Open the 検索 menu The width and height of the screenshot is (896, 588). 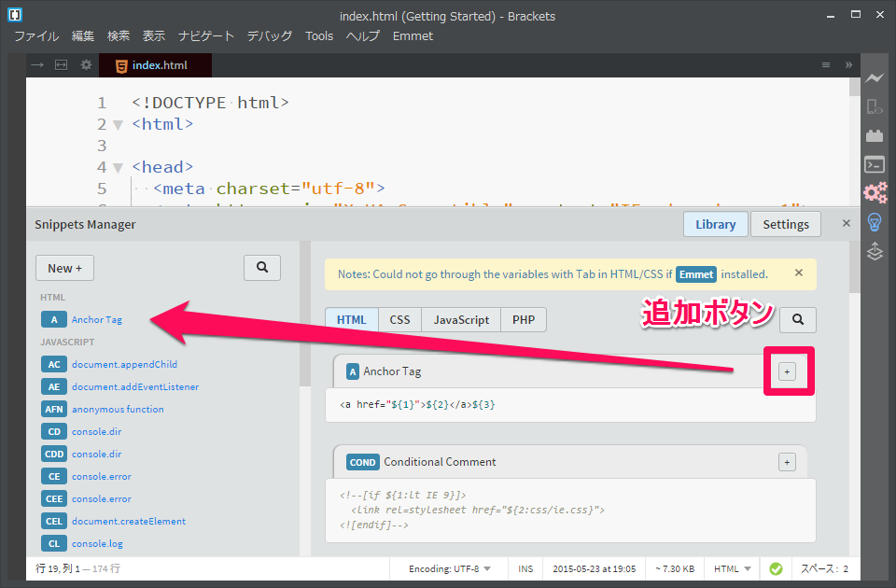pyautogui.click(x=119, y=36)
